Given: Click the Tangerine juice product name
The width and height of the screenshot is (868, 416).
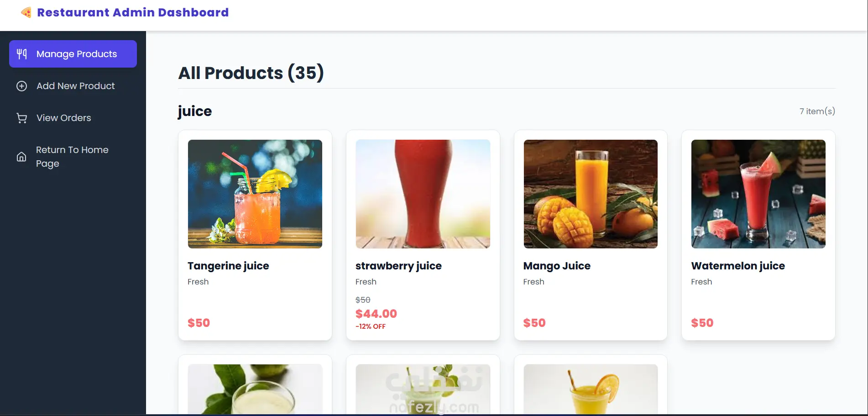Looking at the screenshot, I should [x=228, y=266].
